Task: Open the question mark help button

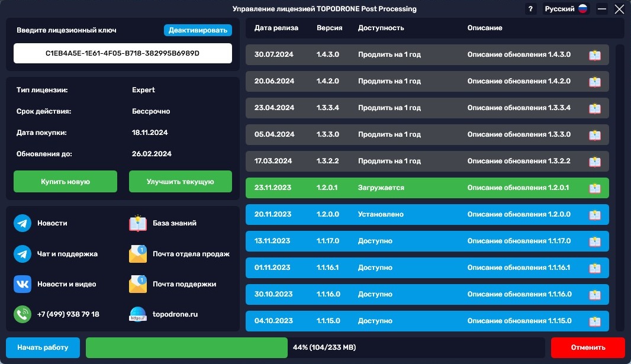Action: coord(530,9)
